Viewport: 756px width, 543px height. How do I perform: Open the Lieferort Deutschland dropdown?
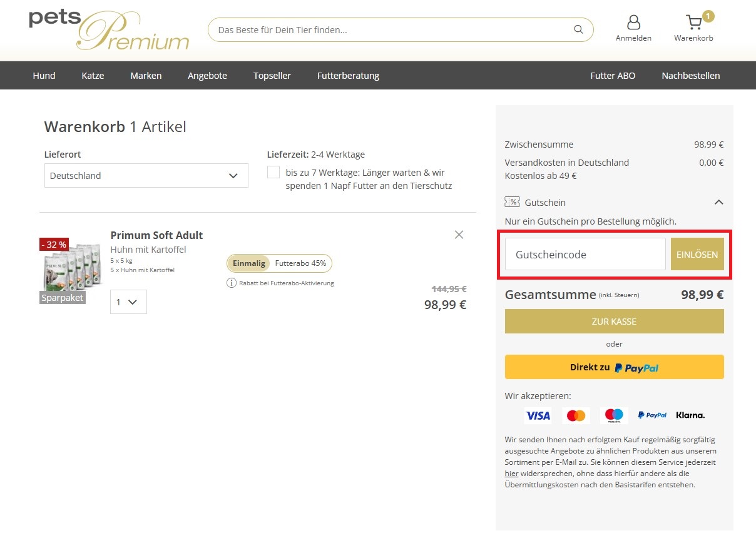pos(146,176)
